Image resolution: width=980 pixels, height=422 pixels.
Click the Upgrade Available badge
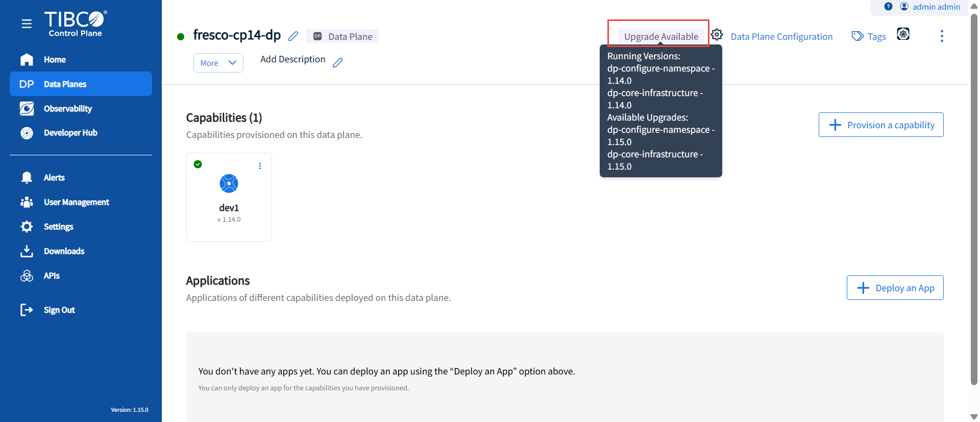[661, 36]
